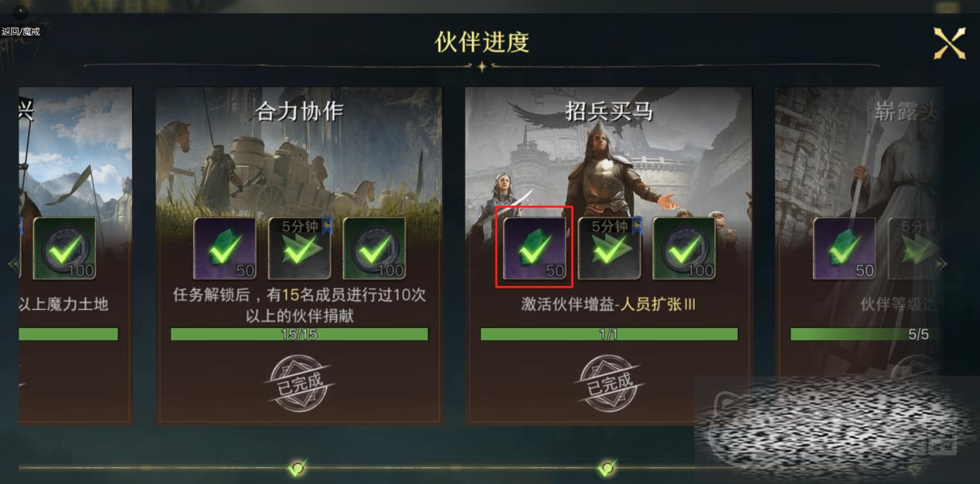Click second checkmark node on bottom timeline

[607, 468]
